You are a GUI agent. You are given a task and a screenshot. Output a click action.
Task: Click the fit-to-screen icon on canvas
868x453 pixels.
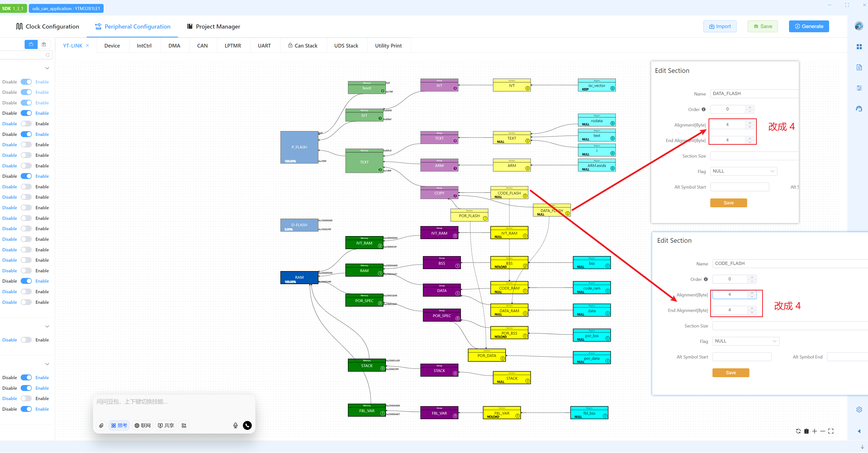click(x=831, y=431)
